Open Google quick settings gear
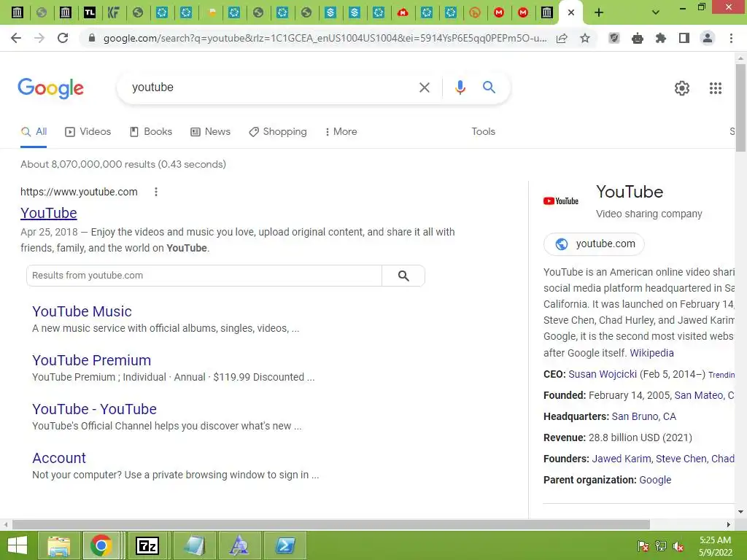The height and width of the screenshot is (560, 747). tap(682, 88)
